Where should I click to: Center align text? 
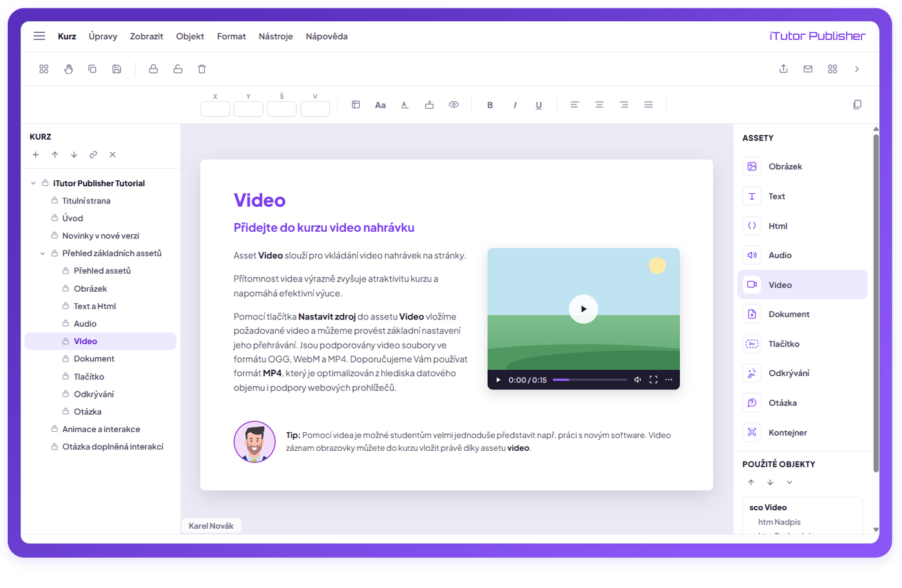(x=599, y=104)
